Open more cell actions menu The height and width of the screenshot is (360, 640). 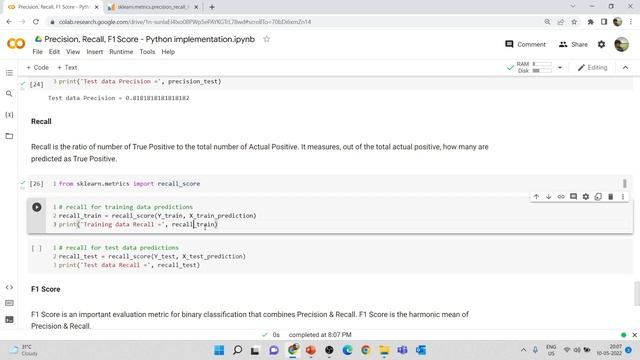point(623,197)
